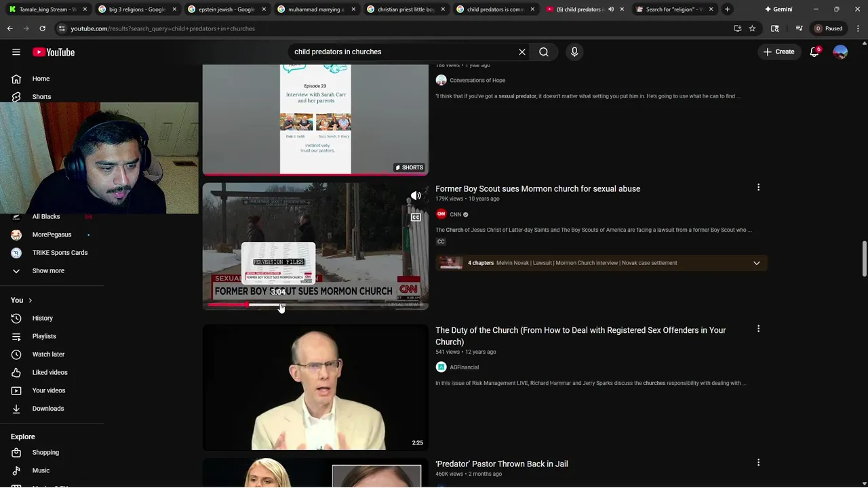868x488 pixels.
Task: Open the browser extensions icon
Action: click(775, 28)
